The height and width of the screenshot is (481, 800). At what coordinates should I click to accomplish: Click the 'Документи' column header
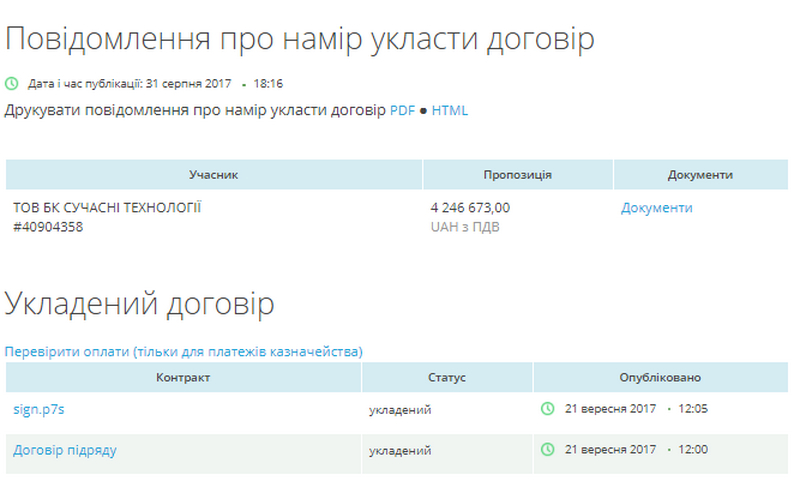click(700, 175)
